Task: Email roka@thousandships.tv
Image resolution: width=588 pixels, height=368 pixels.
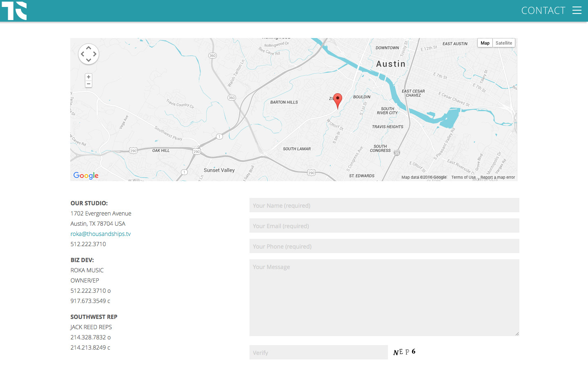Action: [100, 234]
